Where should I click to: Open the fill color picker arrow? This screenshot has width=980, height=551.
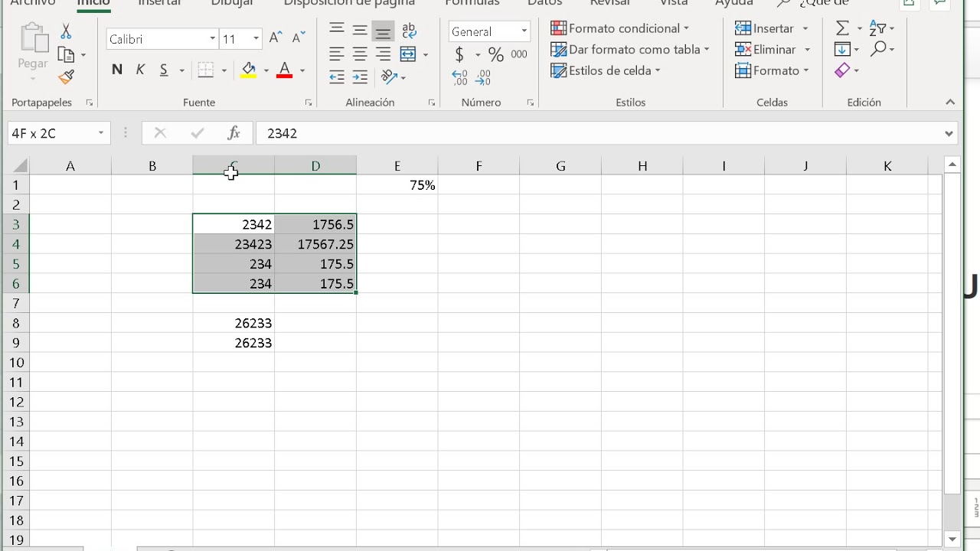(x=266, y=70)
